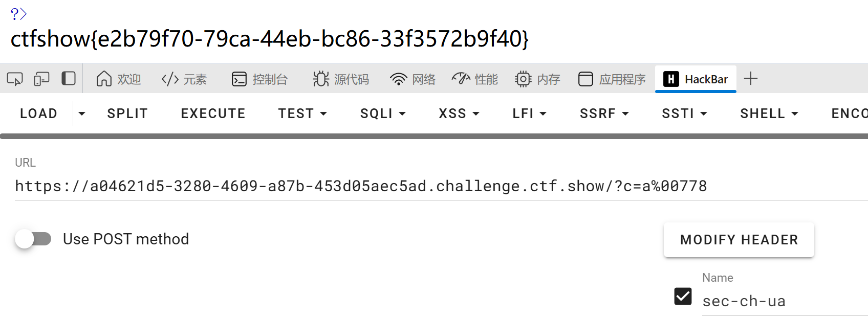Add a new DevTools tab with plus
Viewport: 868px width, 318px height.
750,79
